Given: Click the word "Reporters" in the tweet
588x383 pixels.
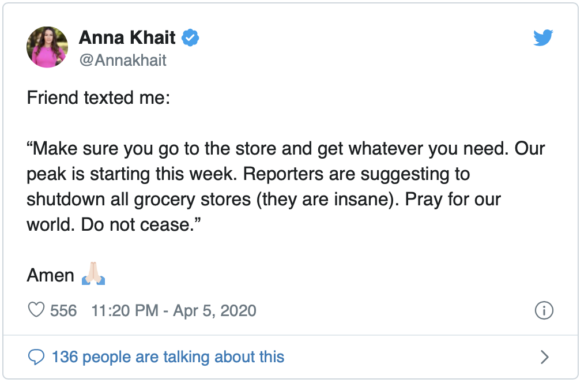Looking at the screenshot, I should [x=283, y=174].
